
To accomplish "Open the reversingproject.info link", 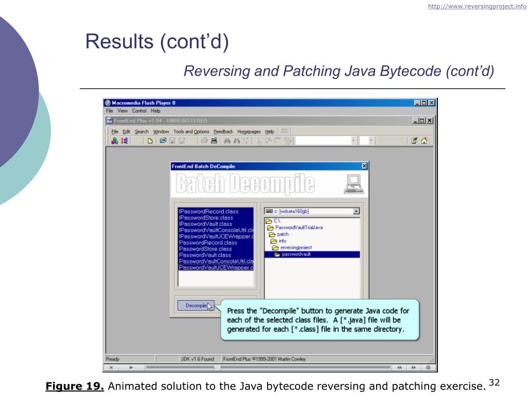I will click(477, 6).
